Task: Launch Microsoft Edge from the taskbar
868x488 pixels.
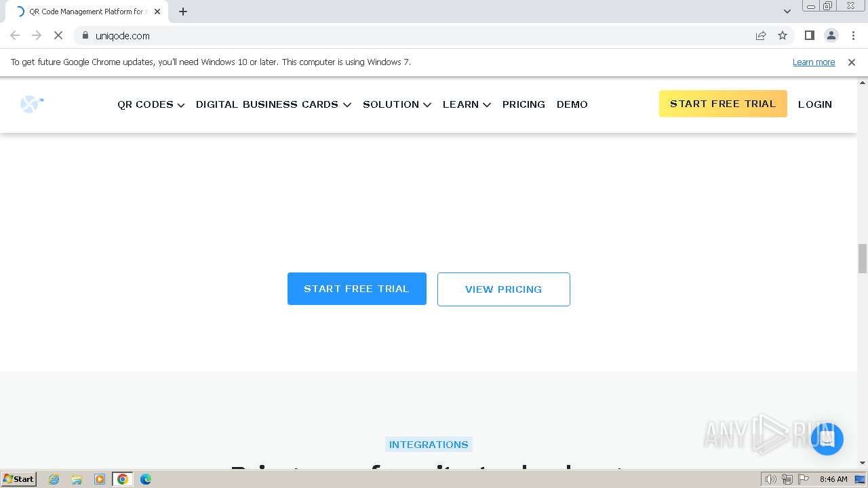Action: [146, 479]
